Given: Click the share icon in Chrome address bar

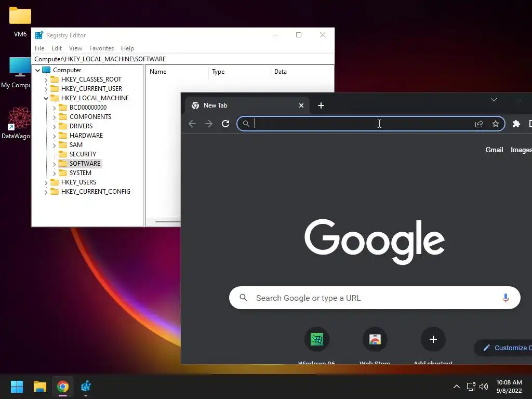Looking at the screenshot, I should (x=478, y=124).
